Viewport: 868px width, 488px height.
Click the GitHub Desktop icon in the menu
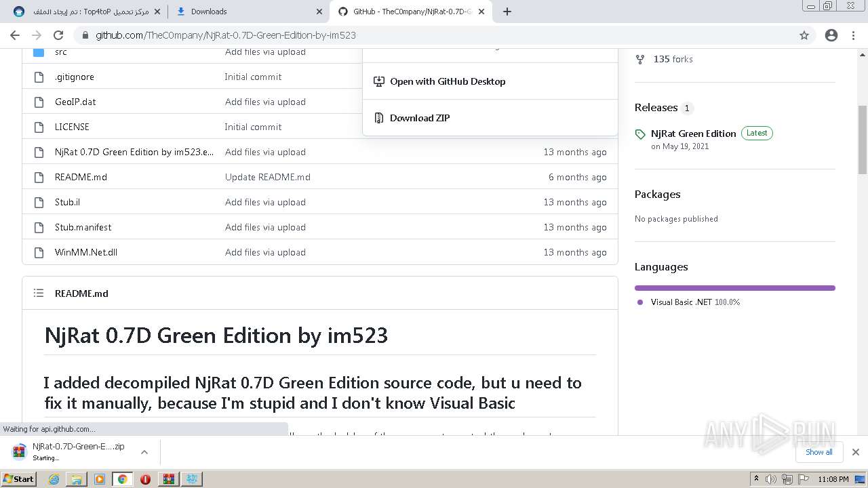pyautogui.click(x=379, y=81)
